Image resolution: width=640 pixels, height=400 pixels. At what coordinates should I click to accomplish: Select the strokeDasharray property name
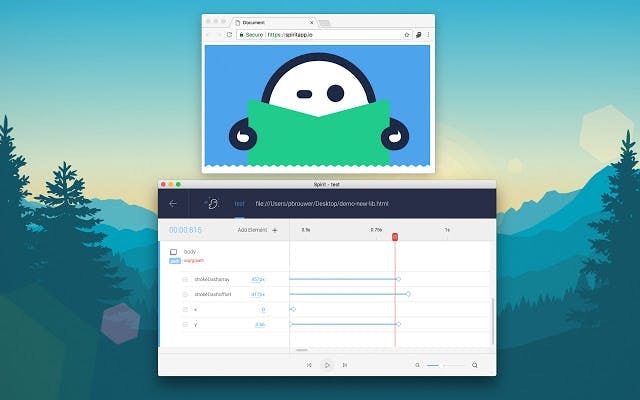pos(212,279)
